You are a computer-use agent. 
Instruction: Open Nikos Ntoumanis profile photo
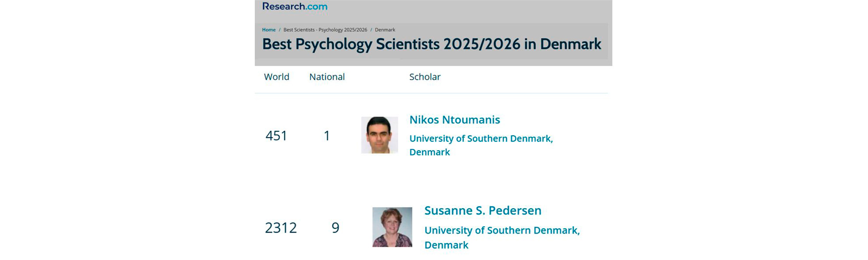tap(379, 135)
